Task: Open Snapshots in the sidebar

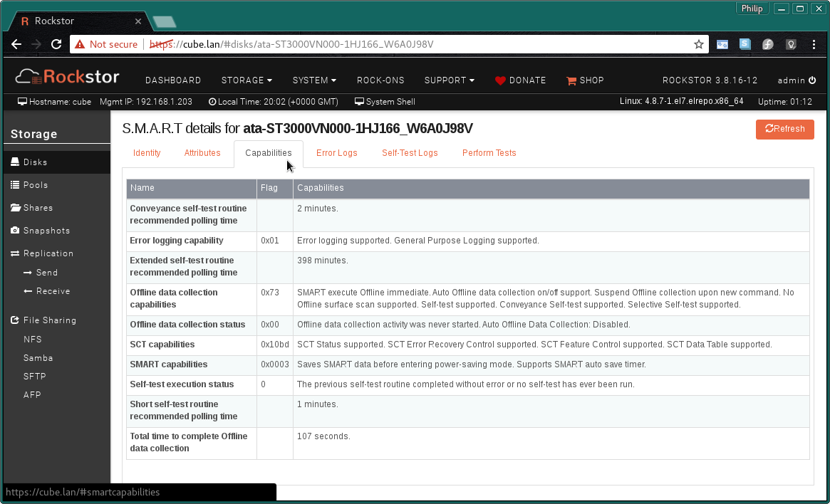Action: point(46,231)
